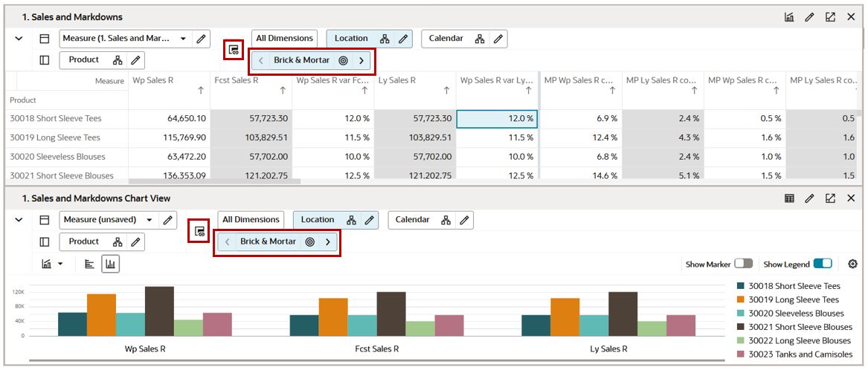The height and width of the screenshot is (370, 868).
Task: Switch Sales and Markdowns to chart view icon
Action: [789, 17]
